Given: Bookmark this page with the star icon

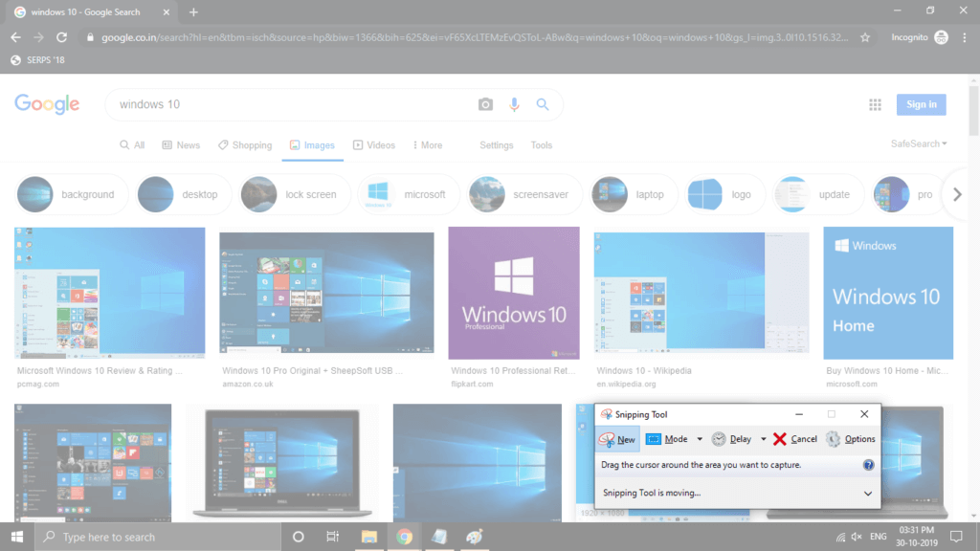Looking at the screenshot, I should point(865,37).
